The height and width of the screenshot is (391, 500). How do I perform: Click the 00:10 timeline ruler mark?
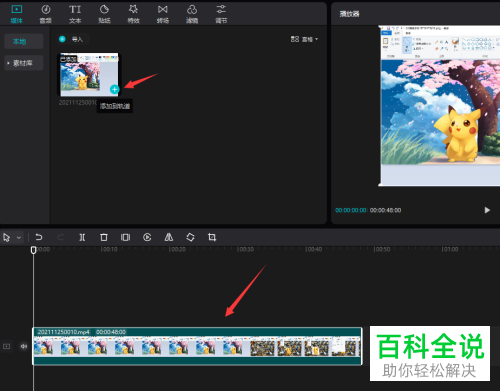click(x=109, y=249)
